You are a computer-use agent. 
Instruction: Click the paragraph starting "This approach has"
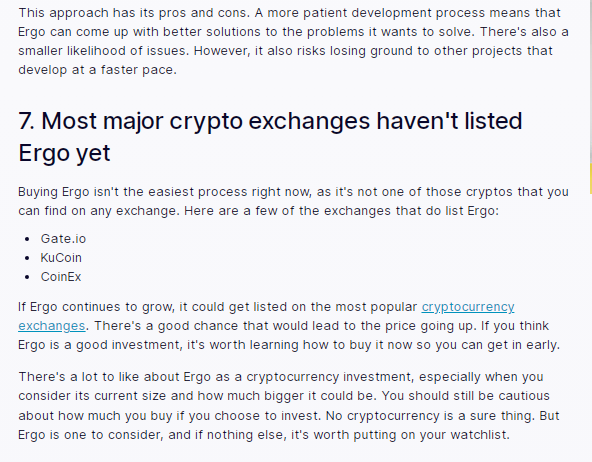293,41
